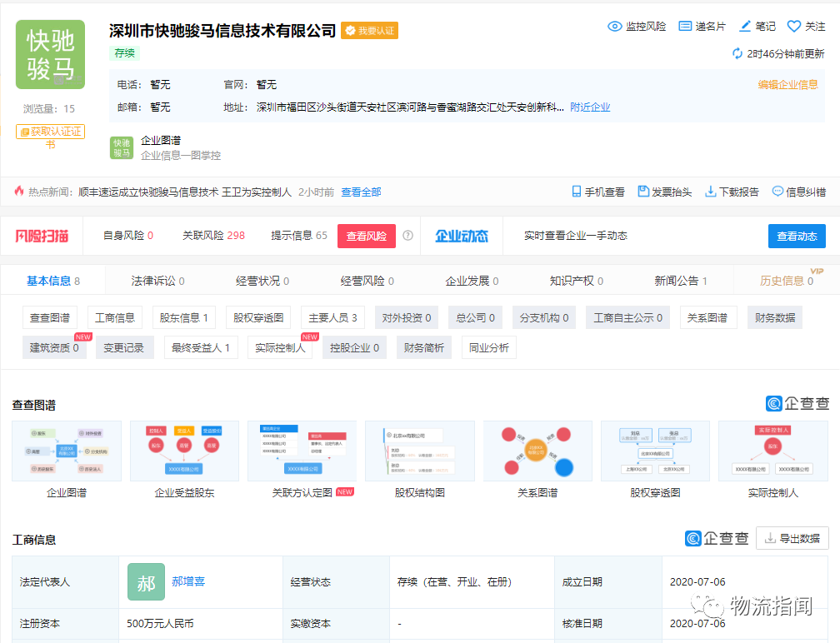Click the 编辑企业信息 link
The width and height of the screenshot is (840, 643).
788,85
